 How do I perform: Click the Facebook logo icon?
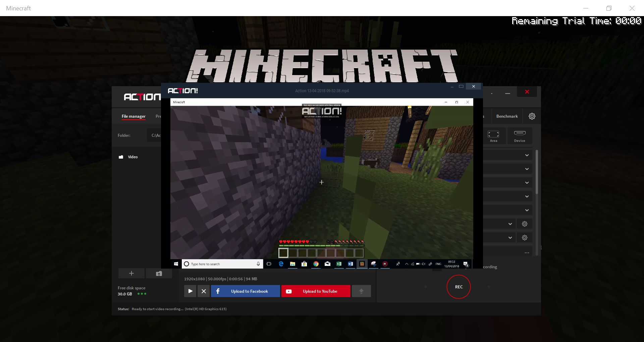tap(218, 291)
